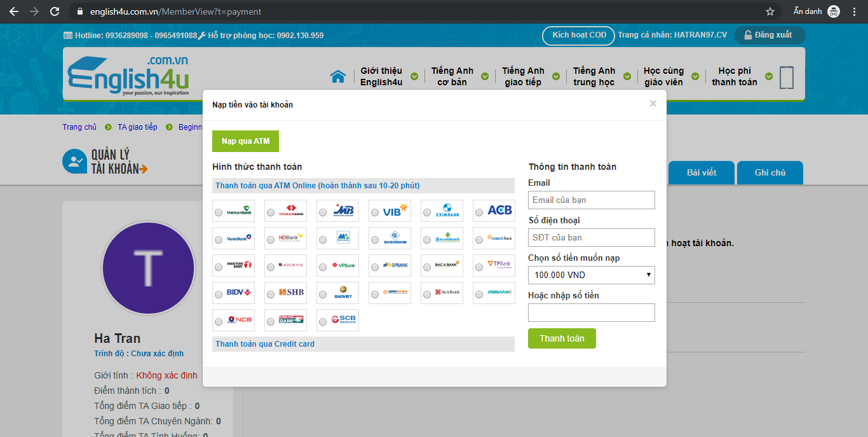Click the incognito profile icon
Screen dimensions: 868x437
(834, 11)
